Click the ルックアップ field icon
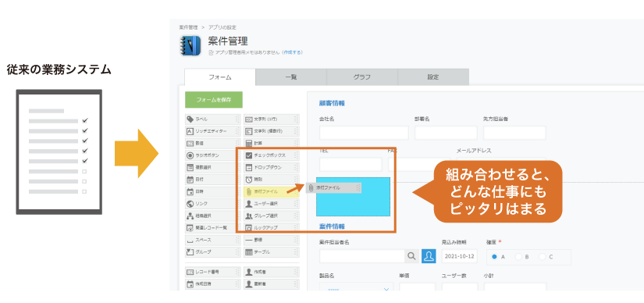The height and width of the screenshot is (303, 644). [x=248, y=227]
